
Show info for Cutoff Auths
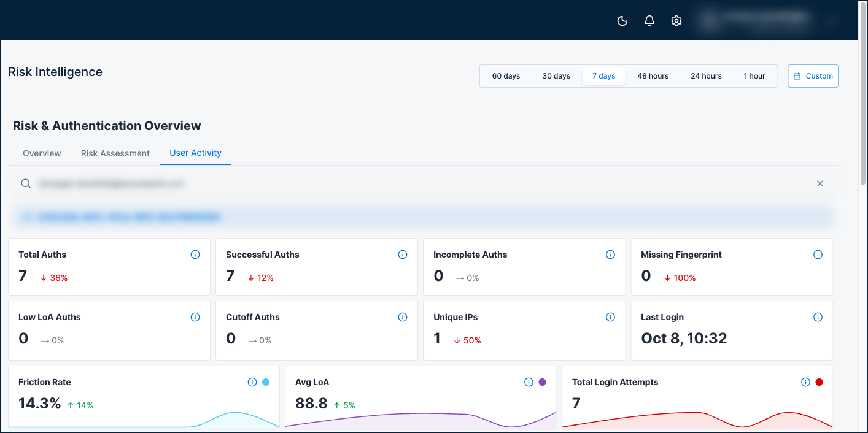click(x=403, y=317)
